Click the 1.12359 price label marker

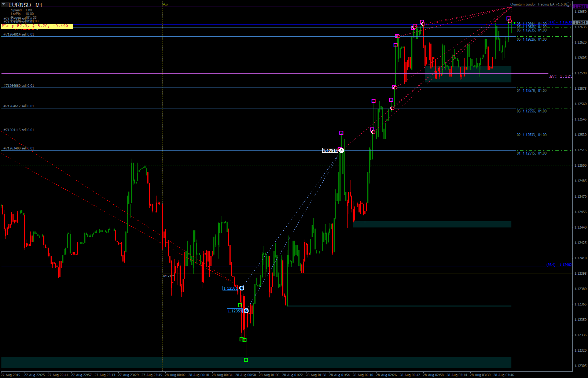pyautogui.click(x=235, y=311)
